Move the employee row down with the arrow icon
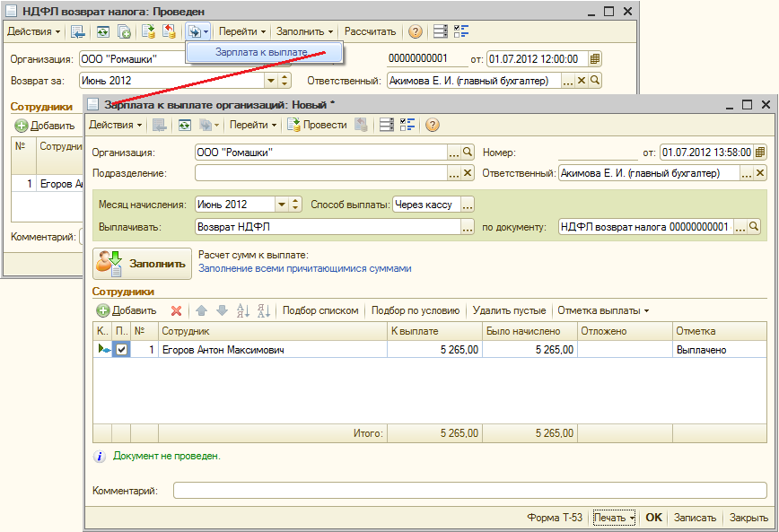 pos(222,311)
